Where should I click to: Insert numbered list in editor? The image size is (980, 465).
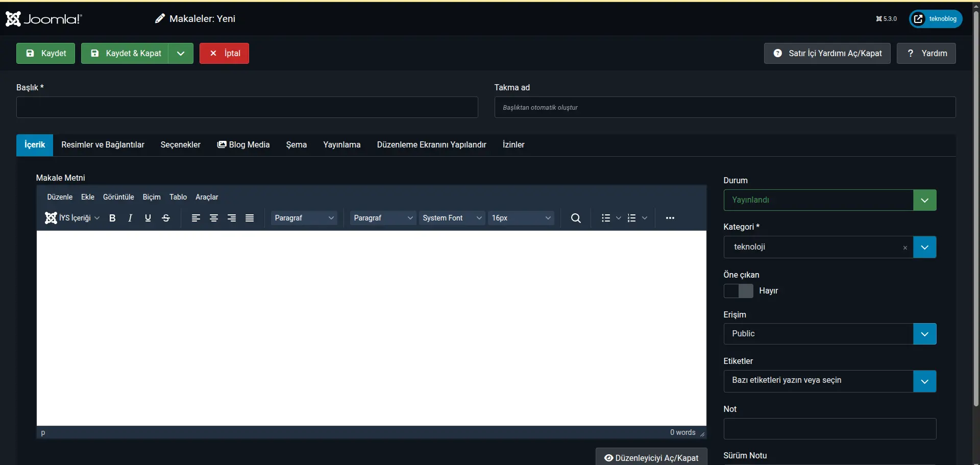(632, 218)
